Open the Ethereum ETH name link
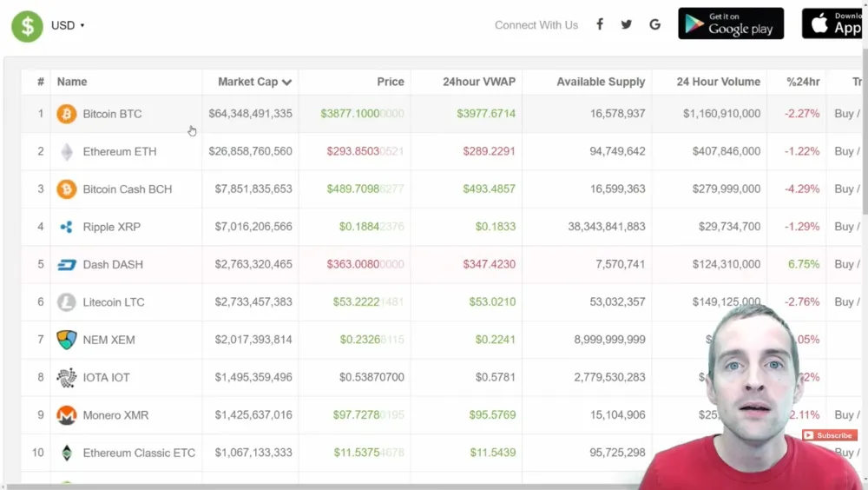The height and width of the screenshot is (490, 868). [x=120, y=151]
